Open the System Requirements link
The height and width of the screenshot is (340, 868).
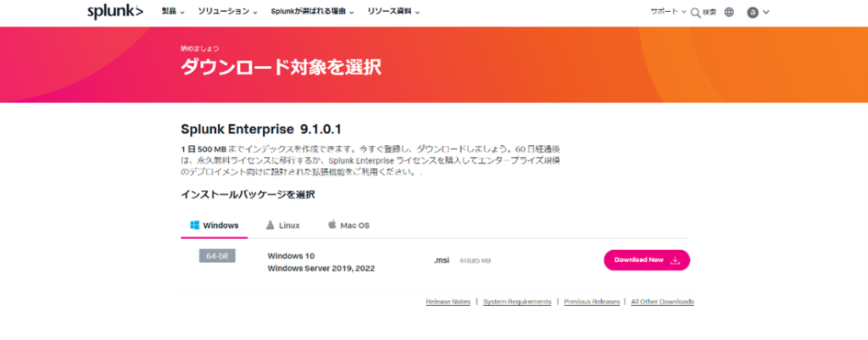517,302
